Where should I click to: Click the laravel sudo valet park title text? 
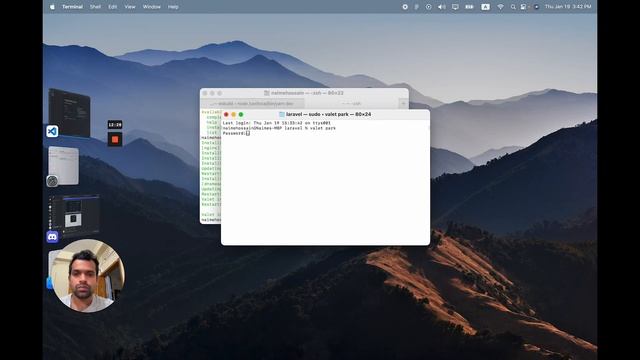click(329, 114)
